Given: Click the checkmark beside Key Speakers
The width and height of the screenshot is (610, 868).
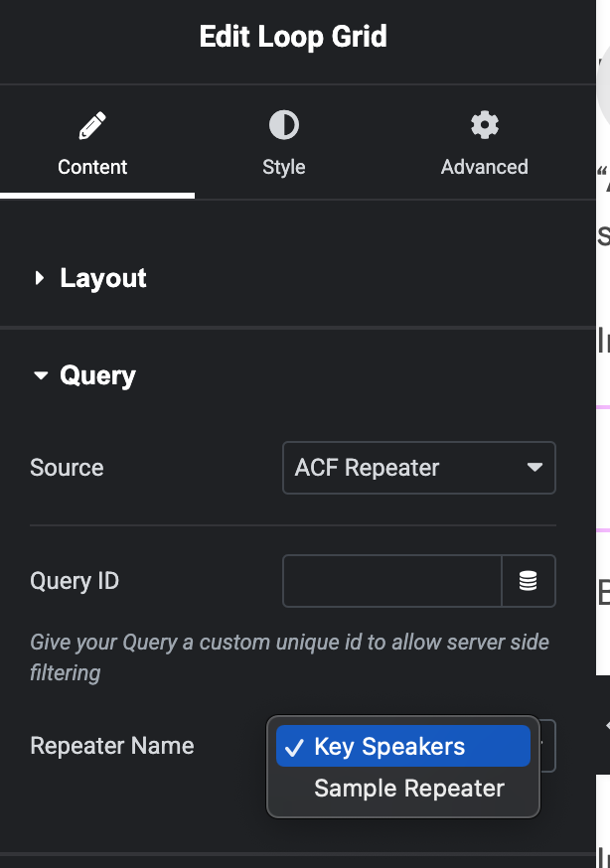Looking at the screenshot, I should coord(294,746).
